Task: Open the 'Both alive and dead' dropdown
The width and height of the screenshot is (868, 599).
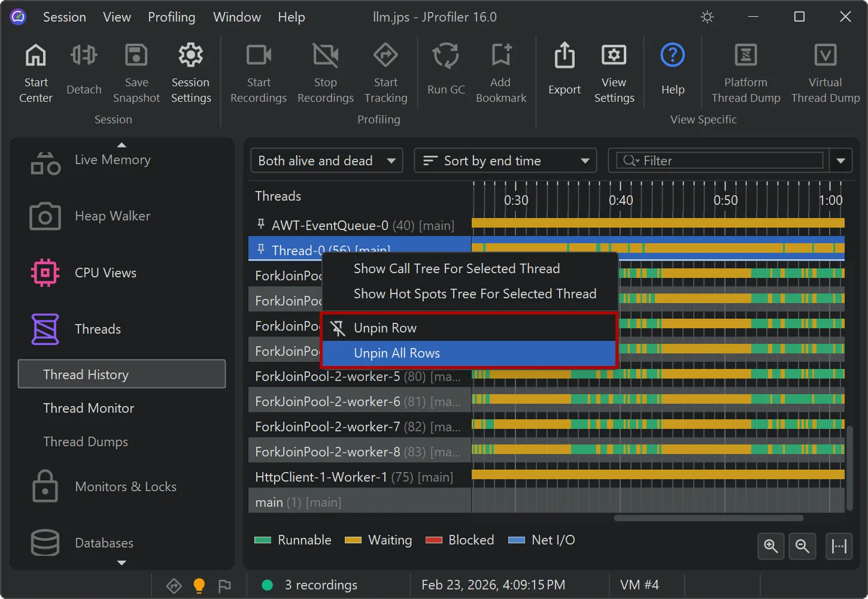Action: pyautogui.click(x=326, y=160)
